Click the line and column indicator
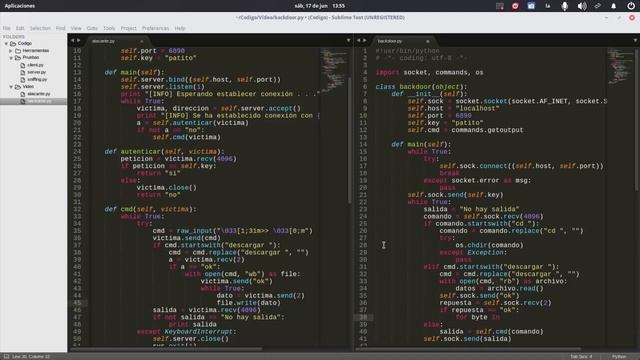Viewport: 640px width, 360px height. (x=31, y=357)
